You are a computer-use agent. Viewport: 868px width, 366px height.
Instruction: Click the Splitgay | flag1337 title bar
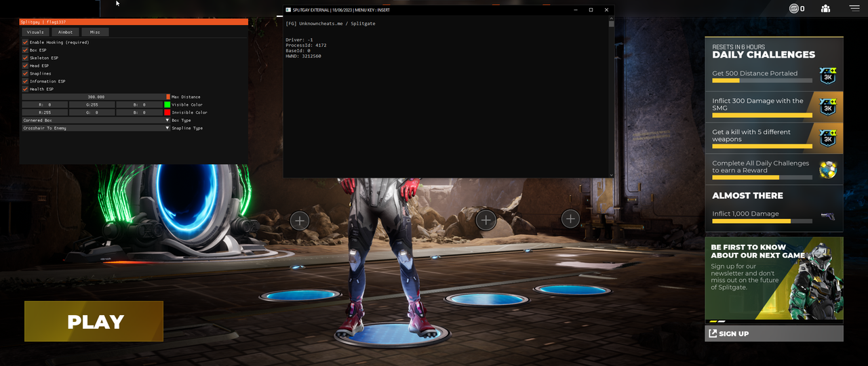click(134, 22)
